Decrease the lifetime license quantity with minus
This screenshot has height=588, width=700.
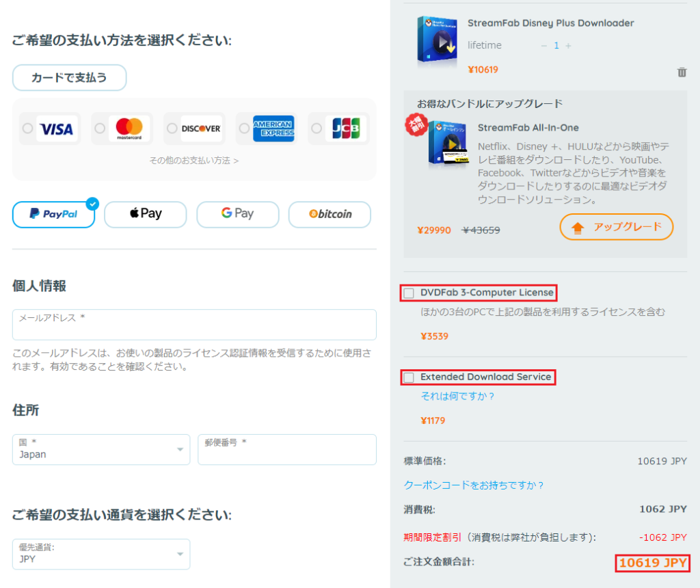[x=543, y=46]
